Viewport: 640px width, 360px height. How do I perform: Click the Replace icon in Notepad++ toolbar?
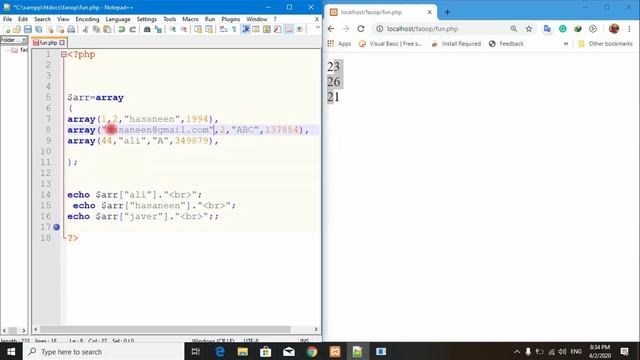point(158,29)
